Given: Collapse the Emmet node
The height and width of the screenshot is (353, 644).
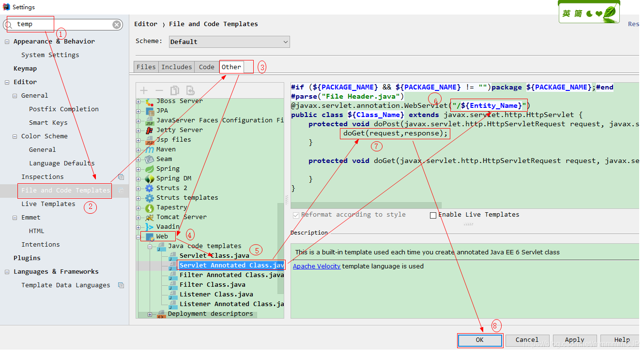Looking at the screenshot, I should 15,218.
